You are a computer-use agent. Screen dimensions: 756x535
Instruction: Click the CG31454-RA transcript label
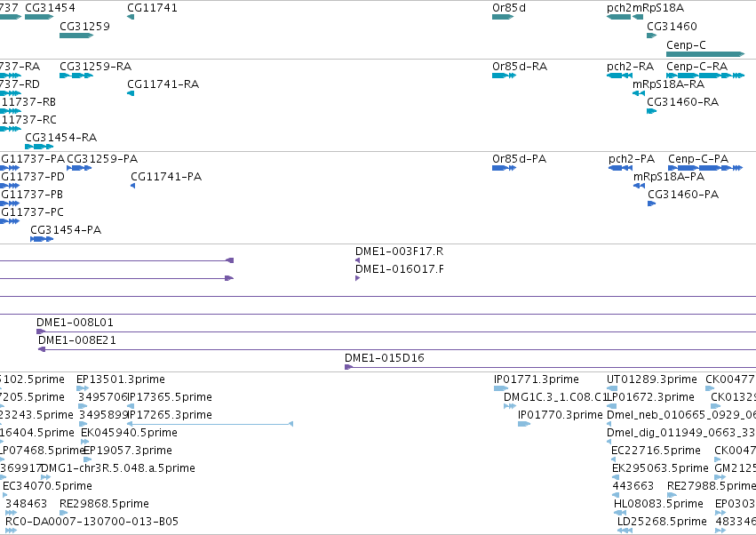(x=60, y=138)
